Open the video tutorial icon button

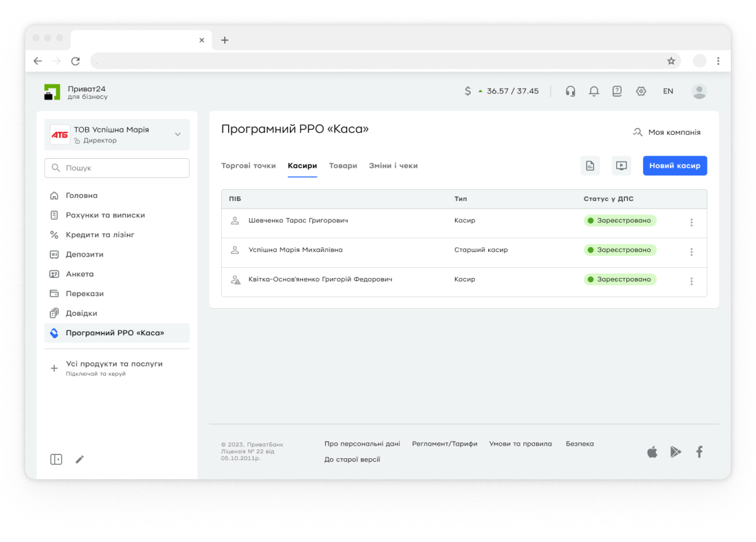point(621,166)
